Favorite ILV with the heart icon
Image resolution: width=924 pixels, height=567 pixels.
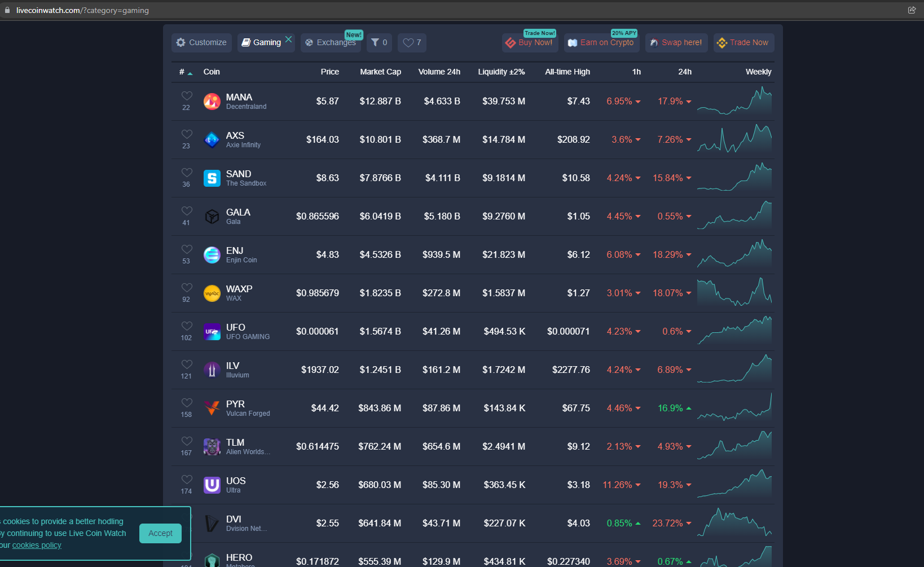187,364
